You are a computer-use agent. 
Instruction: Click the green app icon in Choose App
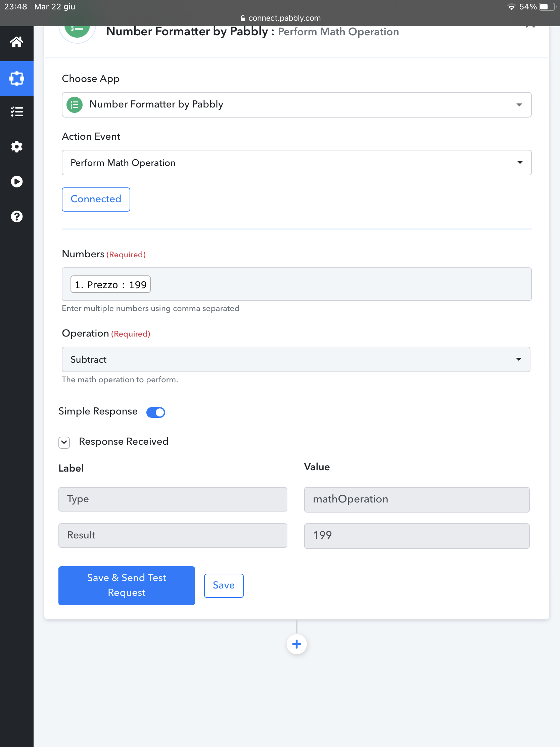coord(75,105)
